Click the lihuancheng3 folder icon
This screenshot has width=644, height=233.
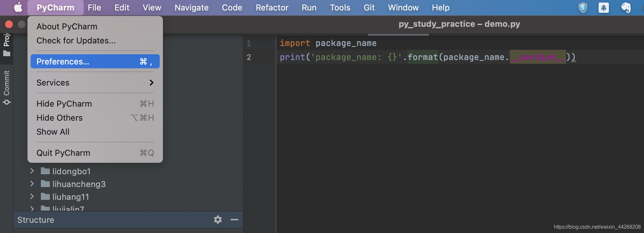(x=45, y=184)
